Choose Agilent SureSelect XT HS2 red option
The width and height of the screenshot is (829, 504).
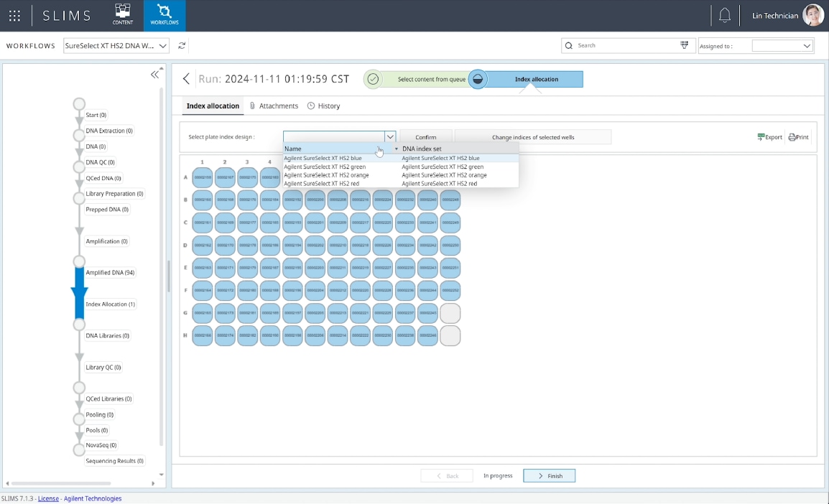coord(321,184)
